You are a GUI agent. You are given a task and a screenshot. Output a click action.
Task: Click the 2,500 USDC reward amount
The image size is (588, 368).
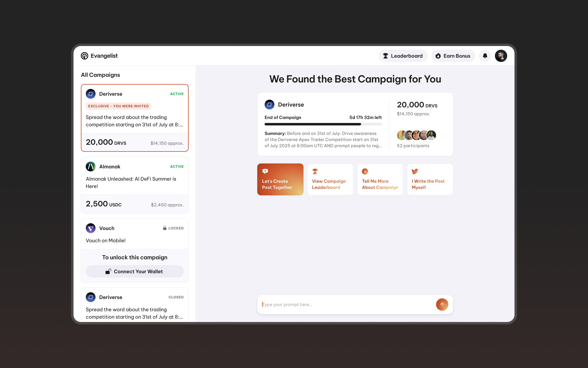pyautogui.click(x=104, y=204)
